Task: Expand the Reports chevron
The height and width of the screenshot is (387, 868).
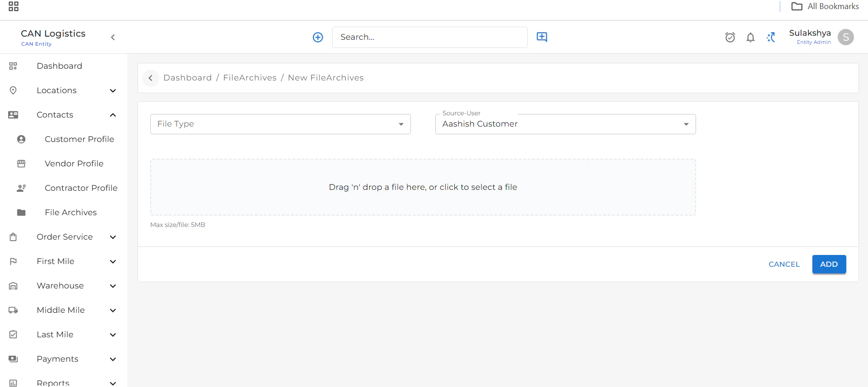Action: click(113, 383)
